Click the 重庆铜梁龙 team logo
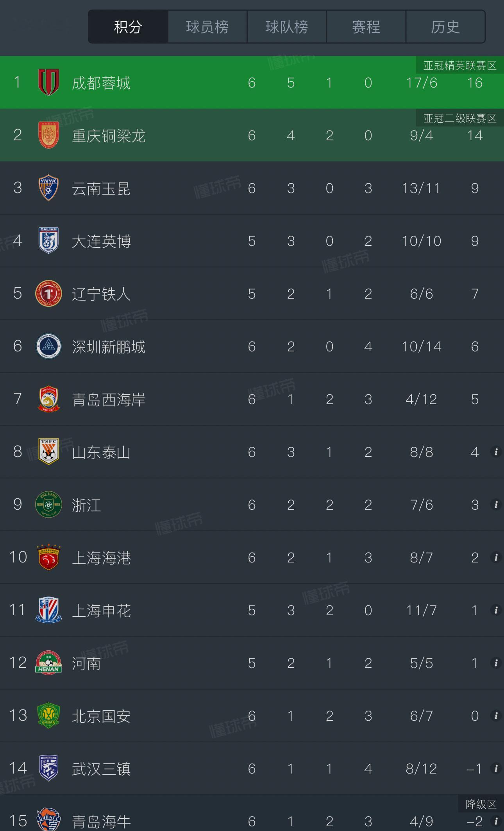The image size is (504, 831). click(x=48, y=135)
